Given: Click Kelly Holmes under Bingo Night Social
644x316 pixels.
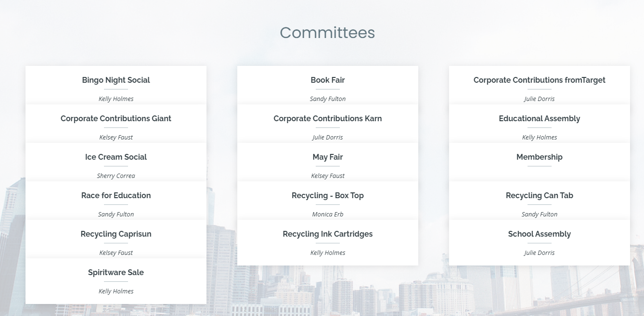Looking at the screenshot, I should coord(116,99).
